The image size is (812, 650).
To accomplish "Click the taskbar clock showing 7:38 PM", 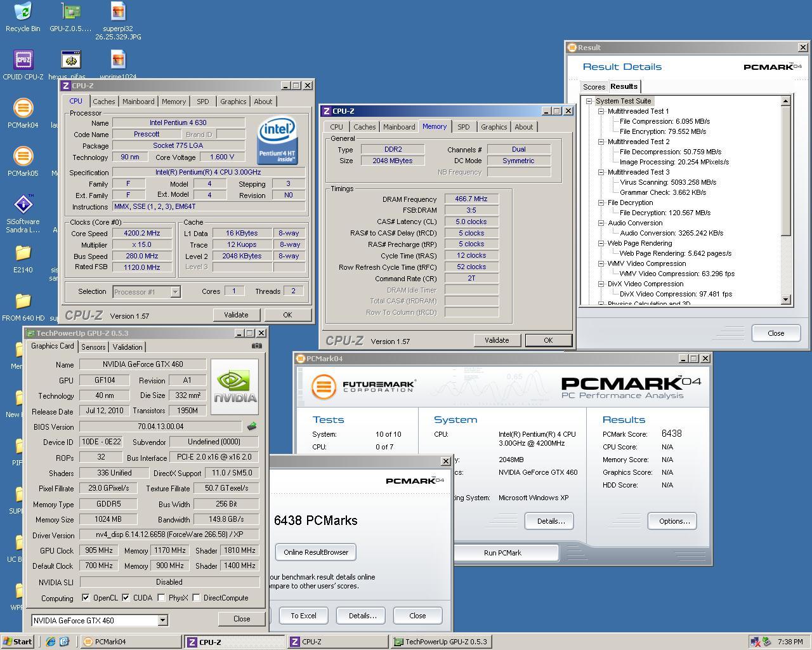I will click(x=790, y=642).
